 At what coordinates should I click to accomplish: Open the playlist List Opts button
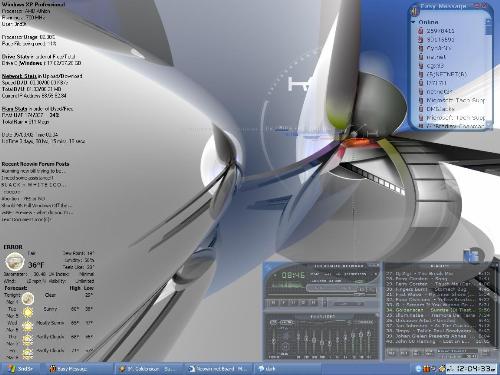pyautogui.click(x=486, y=353)
